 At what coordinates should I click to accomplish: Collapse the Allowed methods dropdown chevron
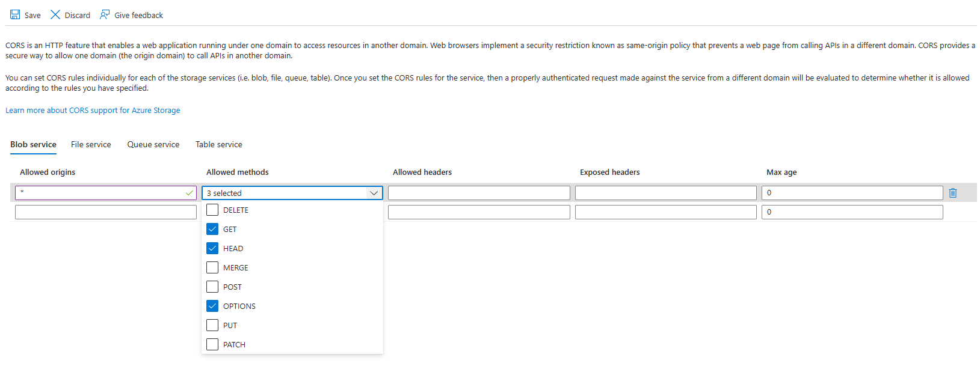[x=374, y=193]
